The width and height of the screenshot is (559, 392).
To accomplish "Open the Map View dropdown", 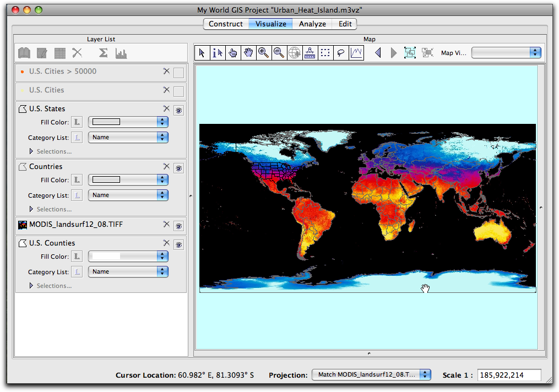I will pyautogui.click(x=506, y=52).
